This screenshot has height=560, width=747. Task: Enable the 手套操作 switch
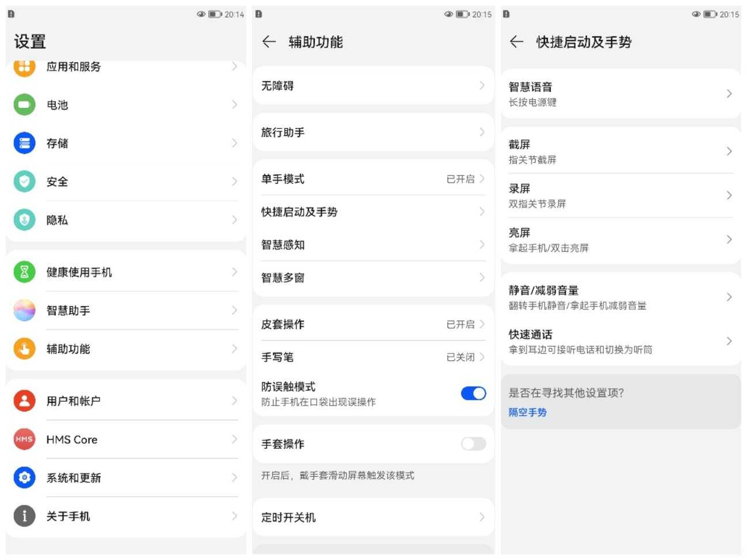pos(473,444)
